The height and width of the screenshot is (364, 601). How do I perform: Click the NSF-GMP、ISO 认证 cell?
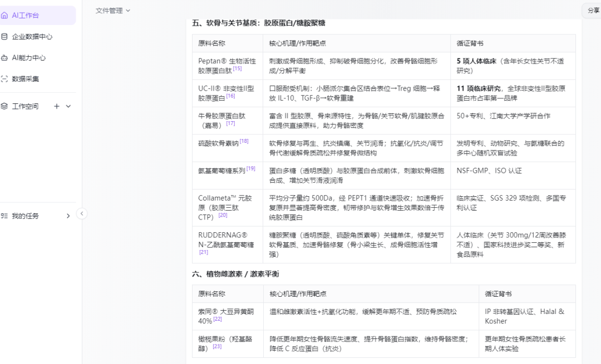click(513, 175)
